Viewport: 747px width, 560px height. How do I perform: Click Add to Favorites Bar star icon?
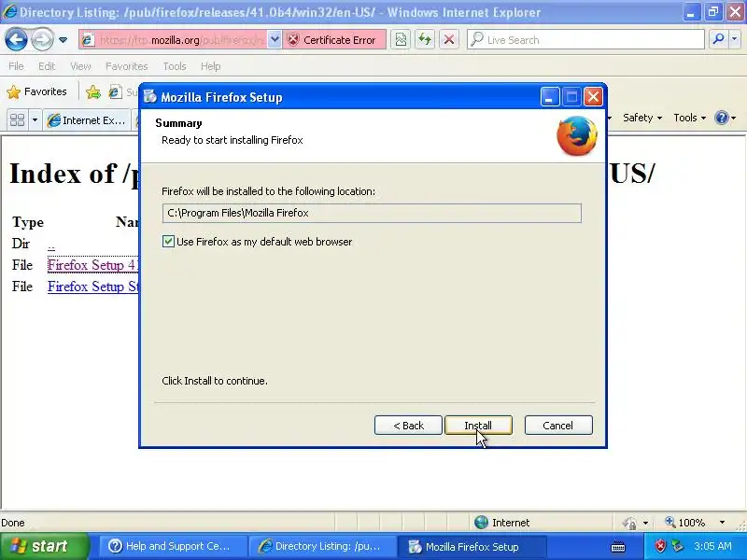point(93,91)
